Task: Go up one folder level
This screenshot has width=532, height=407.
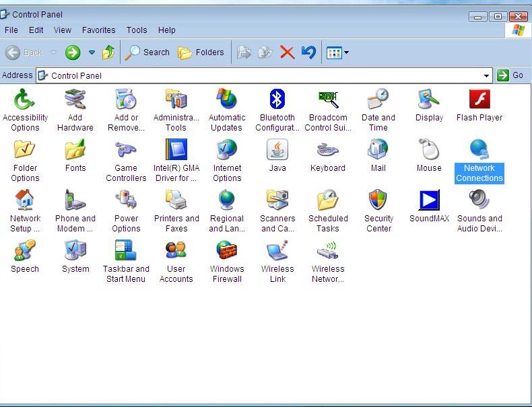Action: point(108,52)
